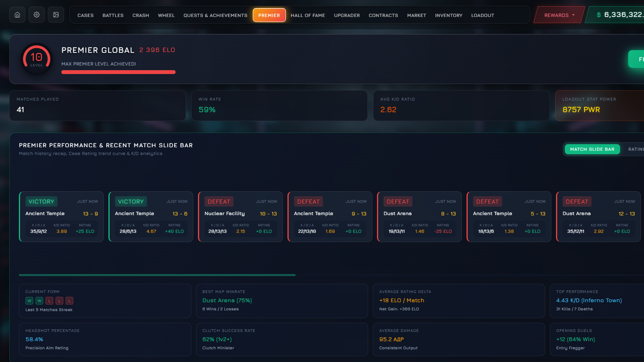This screenshot has width=644, height=362.
Task: Click the Last 5 Matches Streak label
Action: [x=49, y=310]
